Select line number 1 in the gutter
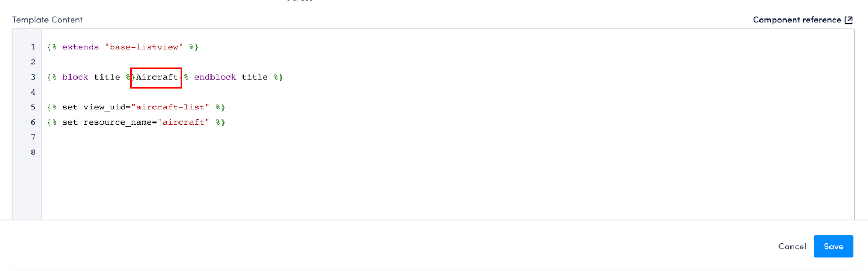868x271 pixels. [33, 47]
